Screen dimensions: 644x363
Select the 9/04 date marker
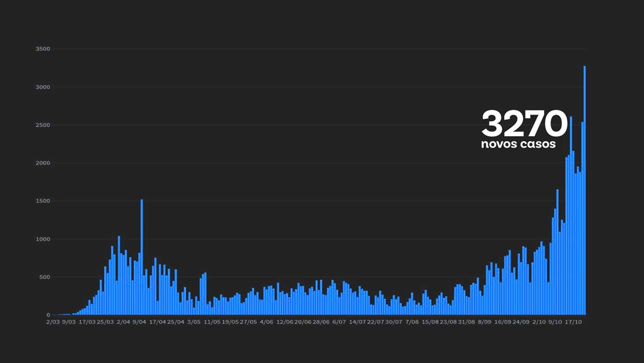click(x=139, y=322)
